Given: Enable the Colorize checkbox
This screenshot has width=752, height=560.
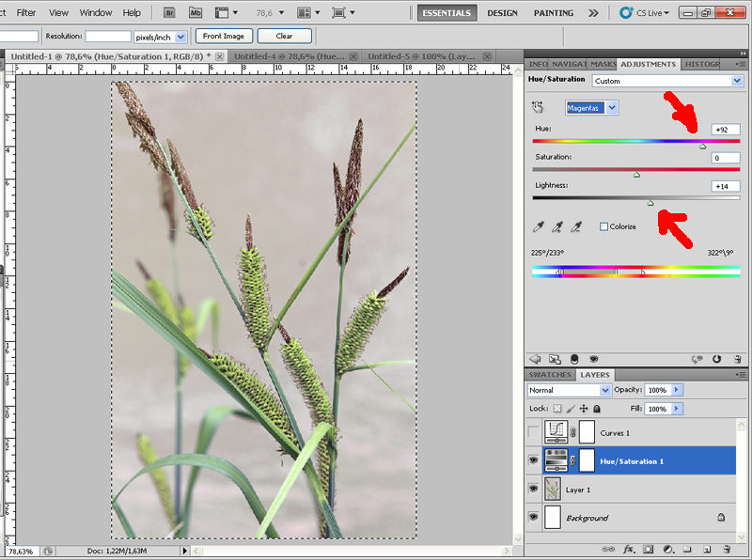Looking at the screenshot, I should pyautogui.click(x=603, y=226).
